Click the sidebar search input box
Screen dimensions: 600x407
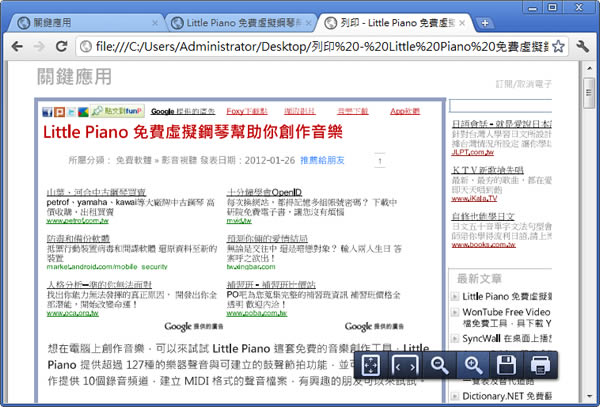coord(501,105)
